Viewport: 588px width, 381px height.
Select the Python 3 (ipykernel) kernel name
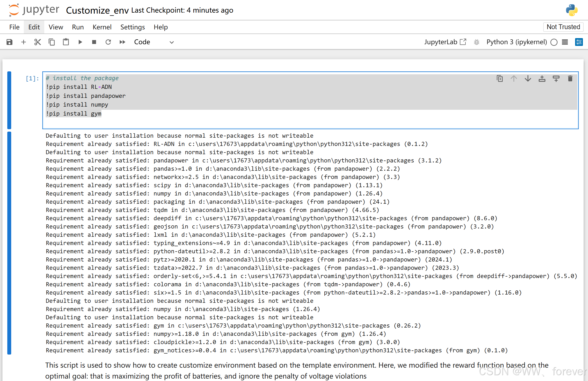click(x=517, y=42)
